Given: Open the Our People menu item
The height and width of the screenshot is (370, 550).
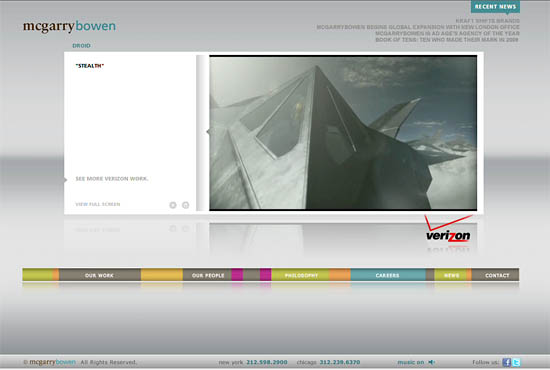Looking at the screenshot, I should [x=208, y=275].
